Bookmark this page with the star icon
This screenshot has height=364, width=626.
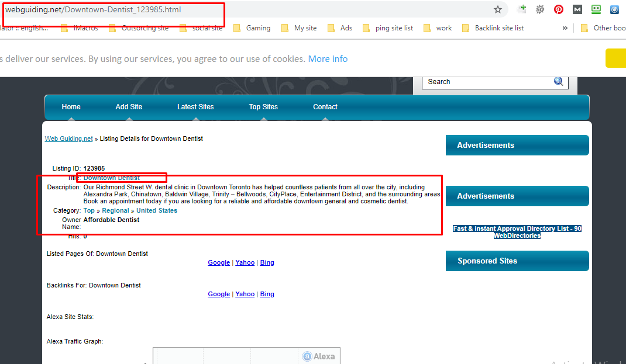coord(498,9)
